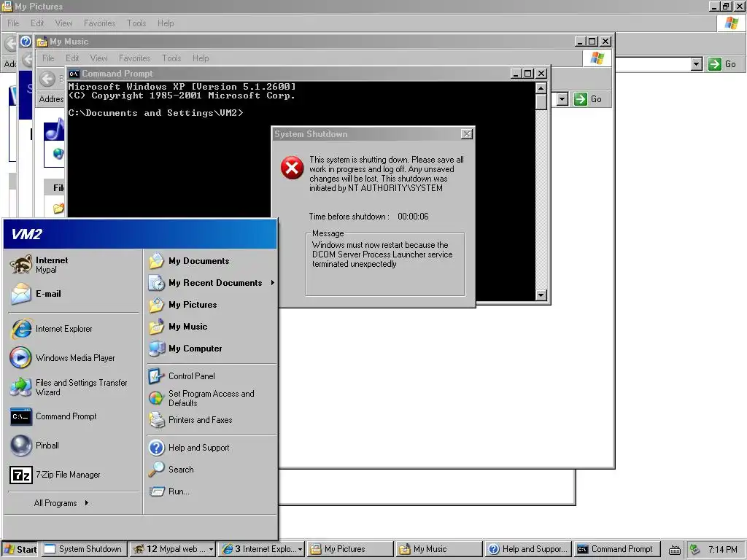Open 7-Zip File Manager
This screenshot has height=560, width=747.
74,475
